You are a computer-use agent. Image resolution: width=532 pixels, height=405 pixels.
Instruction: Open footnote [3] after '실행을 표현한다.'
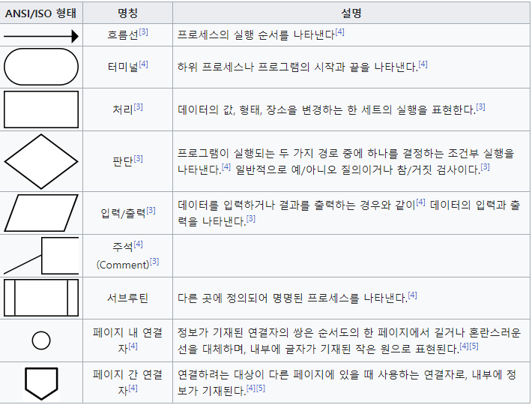point(480,107)
